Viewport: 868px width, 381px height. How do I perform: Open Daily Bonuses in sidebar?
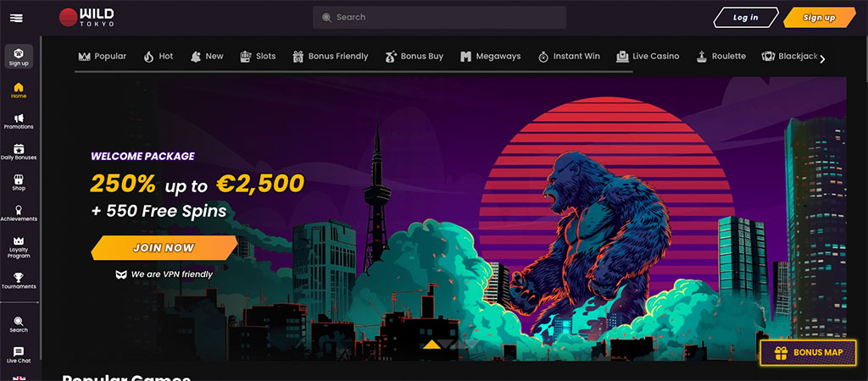pos(19,152)
